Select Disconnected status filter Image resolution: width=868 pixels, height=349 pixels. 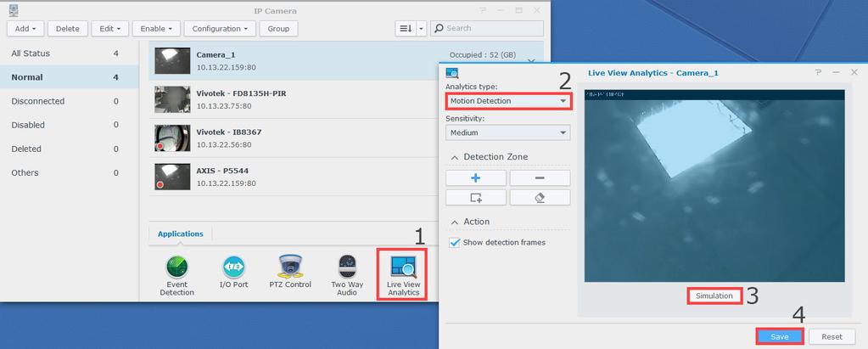[x=70, y=101]
